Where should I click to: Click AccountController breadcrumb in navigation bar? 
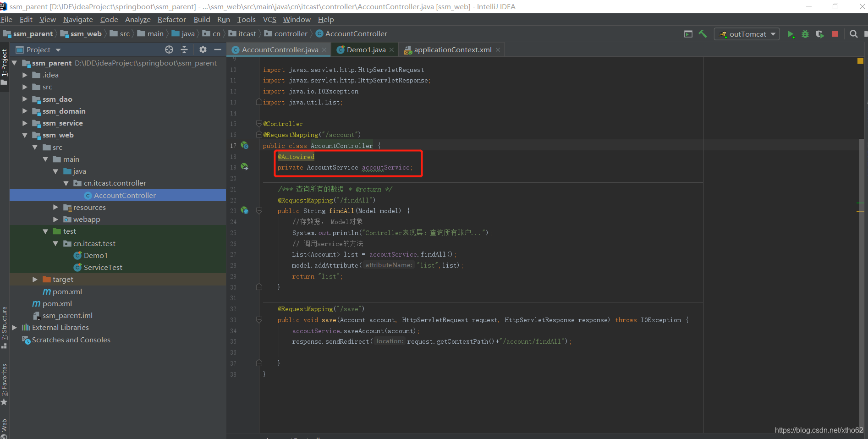tap(352, 33)
